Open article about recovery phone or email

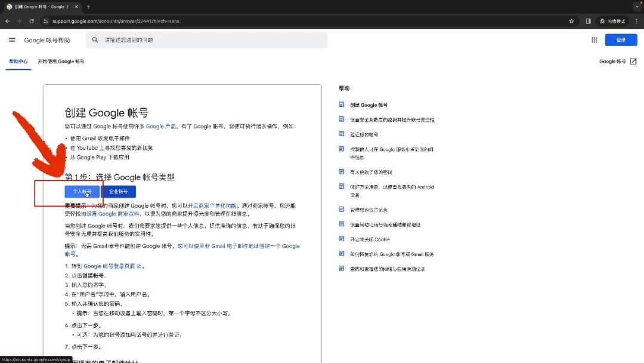coord(385,224)
